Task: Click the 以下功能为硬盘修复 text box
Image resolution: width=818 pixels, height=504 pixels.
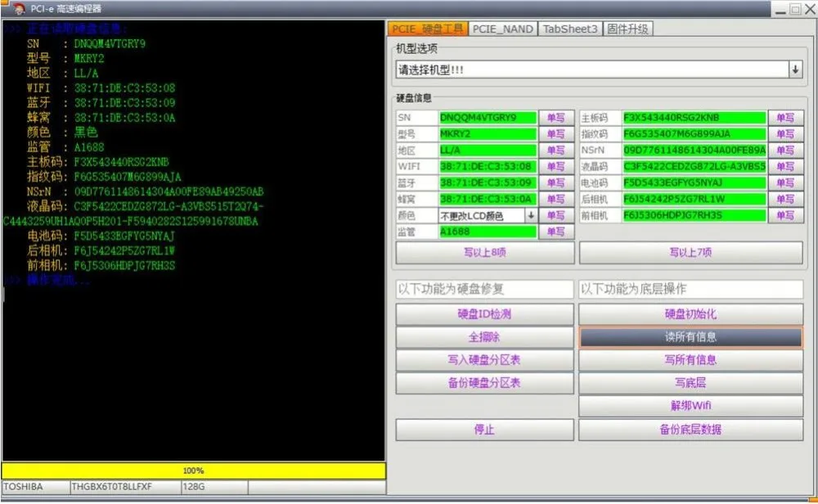Action: point(484,289)
